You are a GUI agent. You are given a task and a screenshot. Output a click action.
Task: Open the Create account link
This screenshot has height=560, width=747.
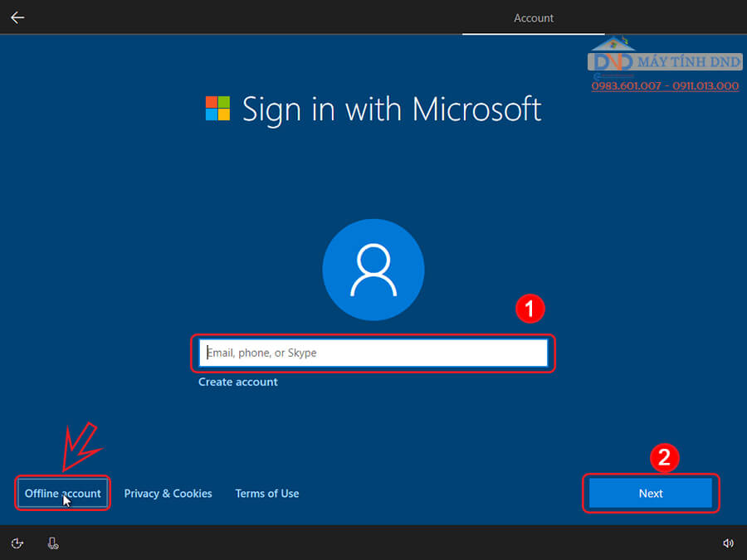tap(237, 382)
